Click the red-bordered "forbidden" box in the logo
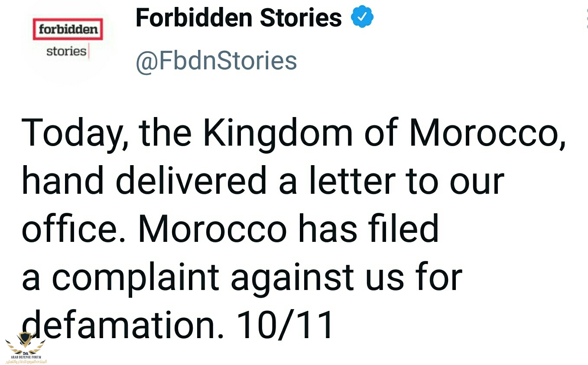The image size is (588, 365). tap(68, 29)
